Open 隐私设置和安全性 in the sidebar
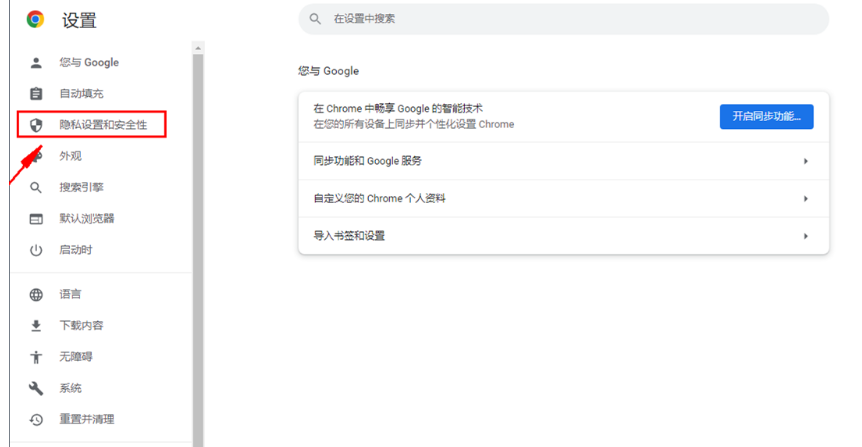Image resolution: width=862 pixels, height=447 pixels. 103,125
